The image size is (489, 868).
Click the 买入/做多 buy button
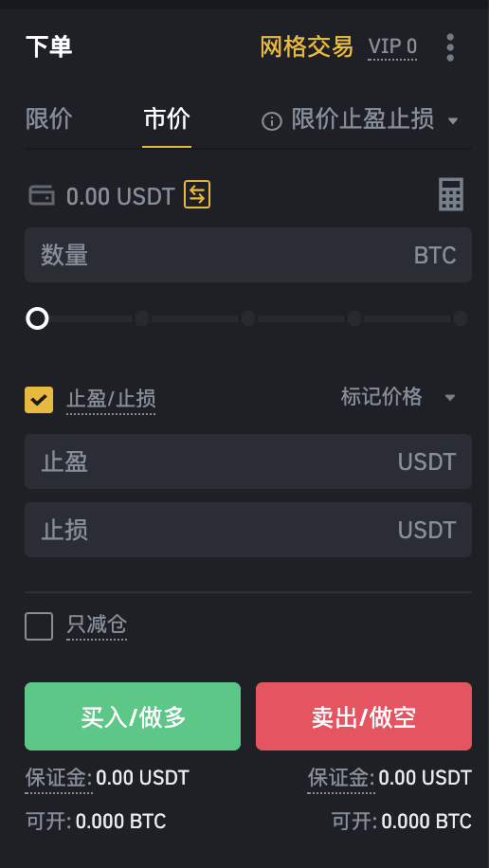pyautogui.click(x=133, y=716)
